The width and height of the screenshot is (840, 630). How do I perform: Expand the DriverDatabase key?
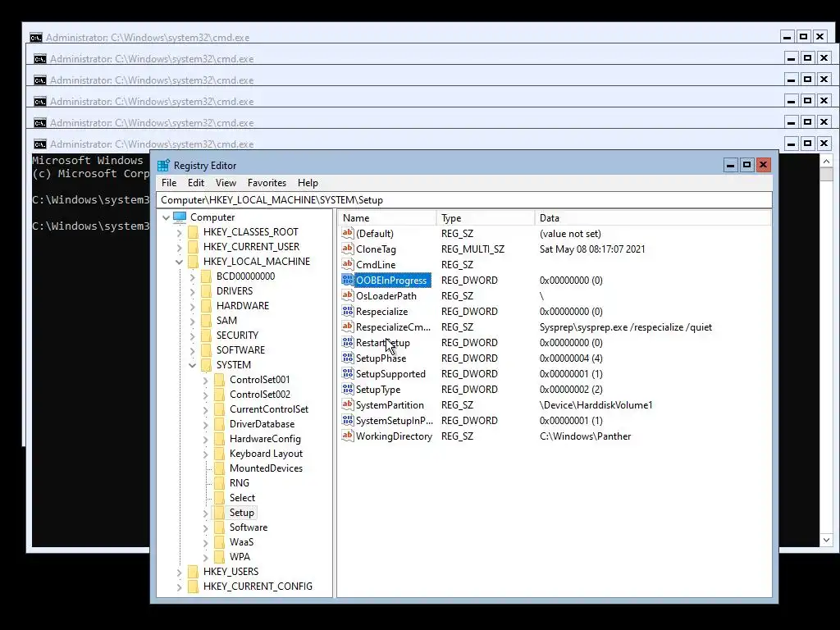pos(205,424)
